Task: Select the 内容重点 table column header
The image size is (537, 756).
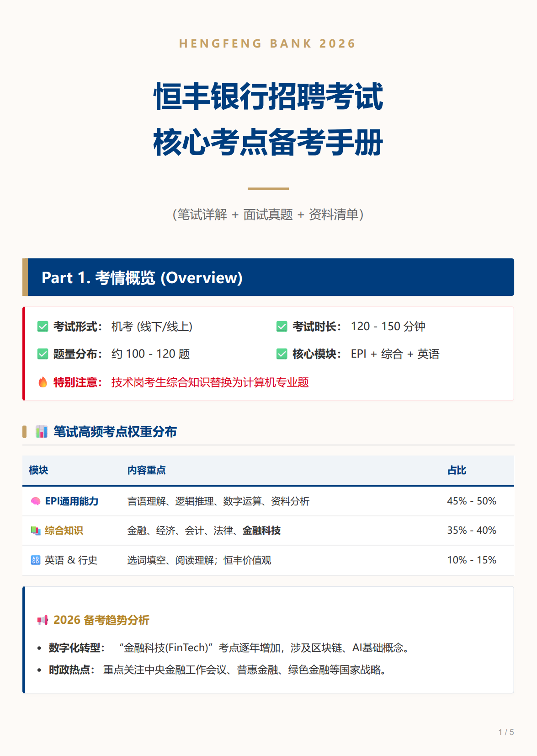Action: click(146, 470)
